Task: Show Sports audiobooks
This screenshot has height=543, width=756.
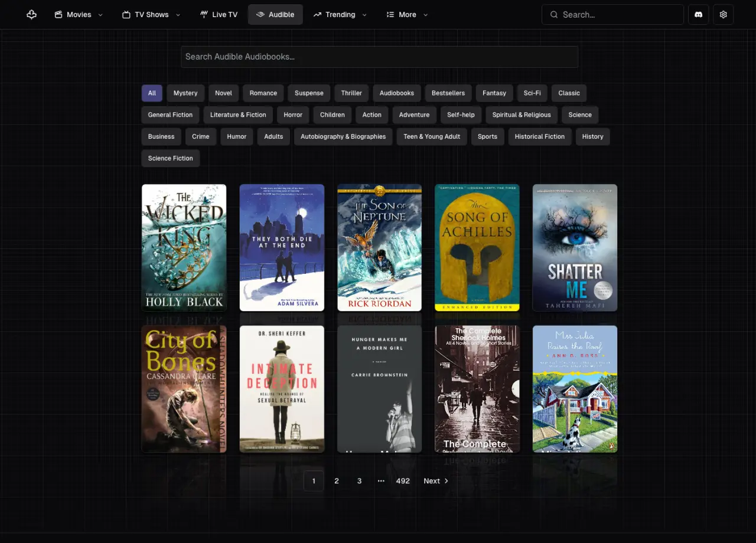Action: [487, 137]
